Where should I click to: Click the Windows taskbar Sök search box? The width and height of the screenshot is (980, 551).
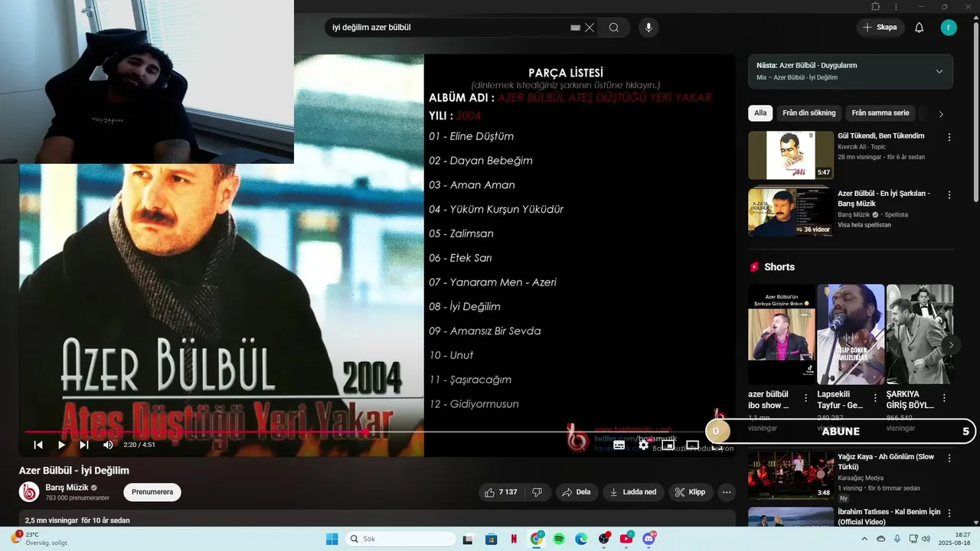point(401,539)
